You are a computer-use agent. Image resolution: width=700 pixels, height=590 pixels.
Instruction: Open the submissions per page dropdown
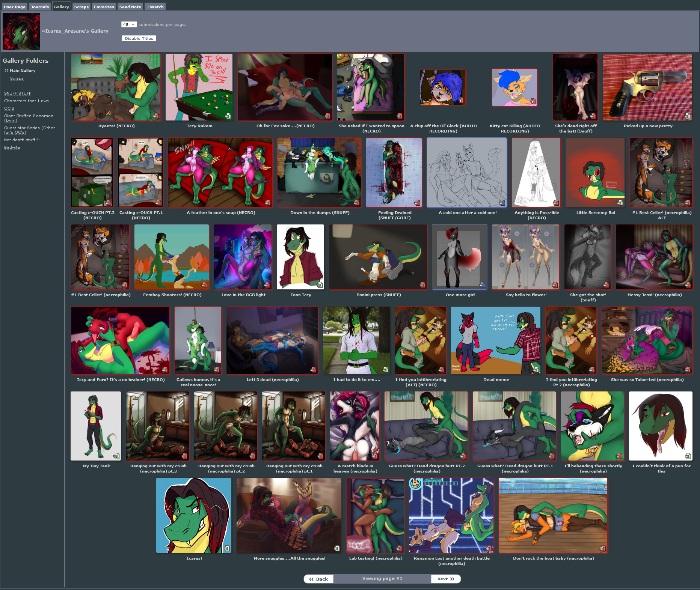(129, 24)
